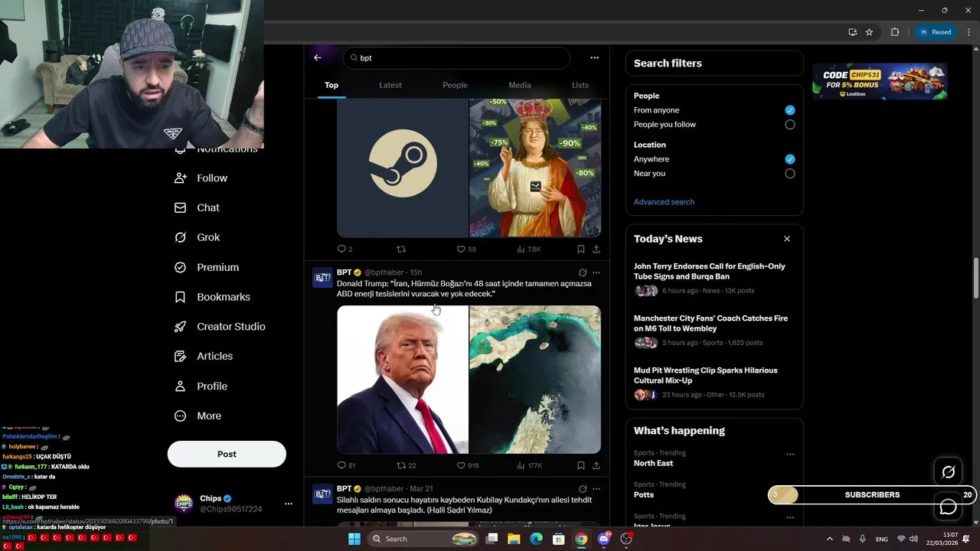Image resolution: width=980 pixels, height=551 pixels.
Task: Like the Trump post with 916 likes
Action: (468, 465)
